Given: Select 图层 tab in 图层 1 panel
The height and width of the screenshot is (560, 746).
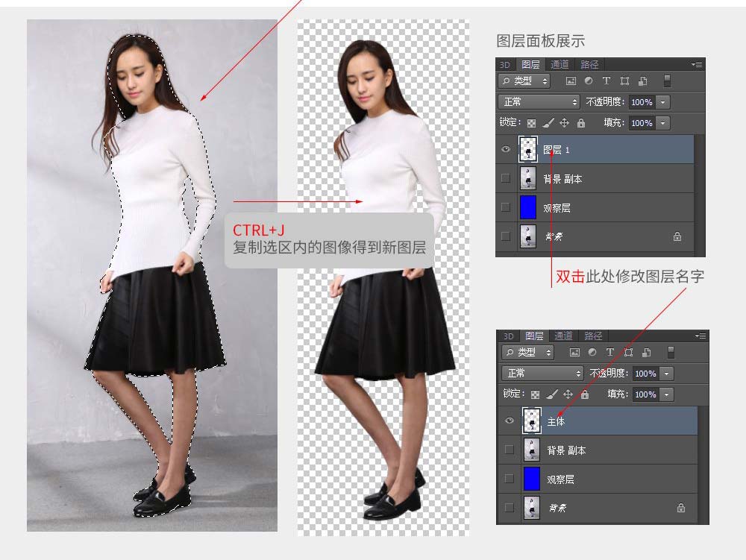Looking at the screenshot, I should point(530,65).
